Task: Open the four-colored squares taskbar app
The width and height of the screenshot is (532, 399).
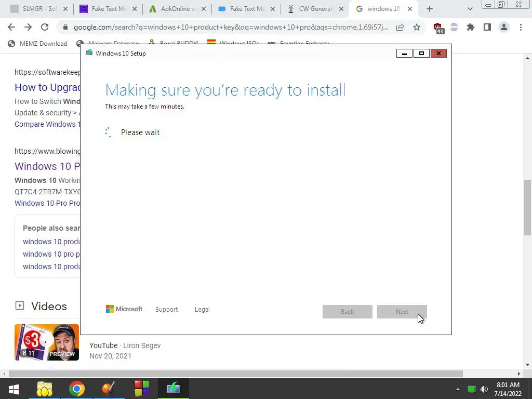Action: 141,389
